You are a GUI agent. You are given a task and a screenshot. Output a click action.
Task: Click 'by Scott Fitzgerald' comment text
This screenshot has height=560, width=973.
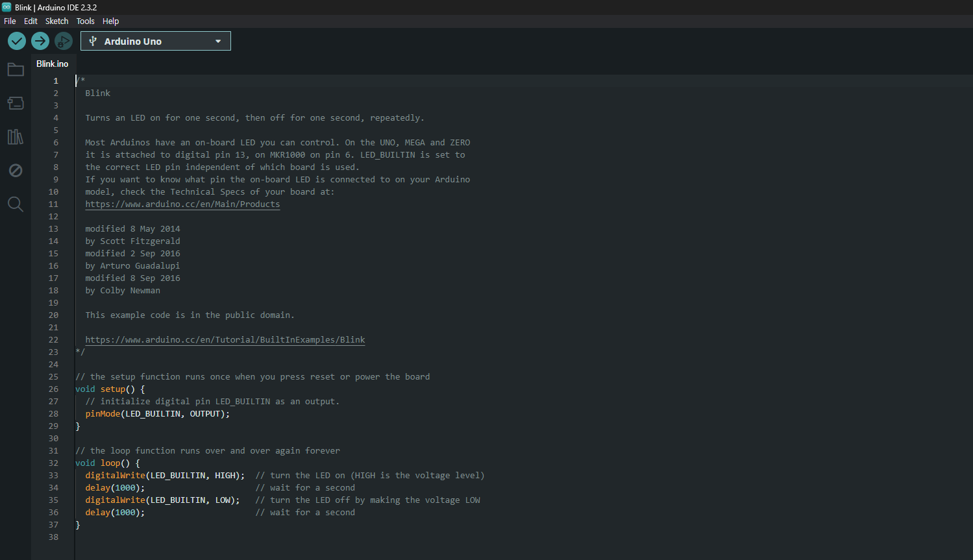(132, 241)
